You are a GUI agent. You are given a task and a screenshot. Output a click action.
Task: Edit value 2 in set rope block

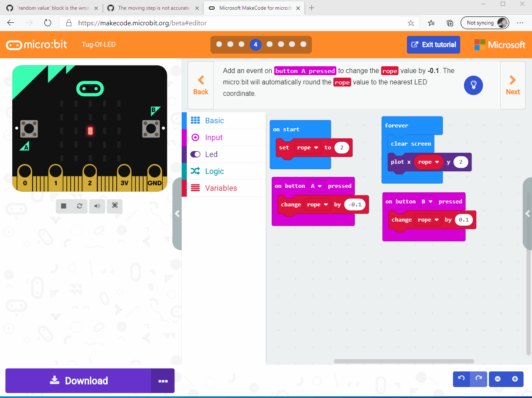tap(341, 148)
